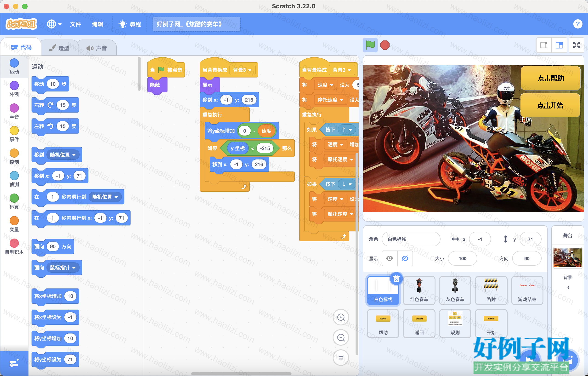Click the block palette vertical scrollbar
The height and width of the screenshot is (376, 588).
tap(139, 73)
